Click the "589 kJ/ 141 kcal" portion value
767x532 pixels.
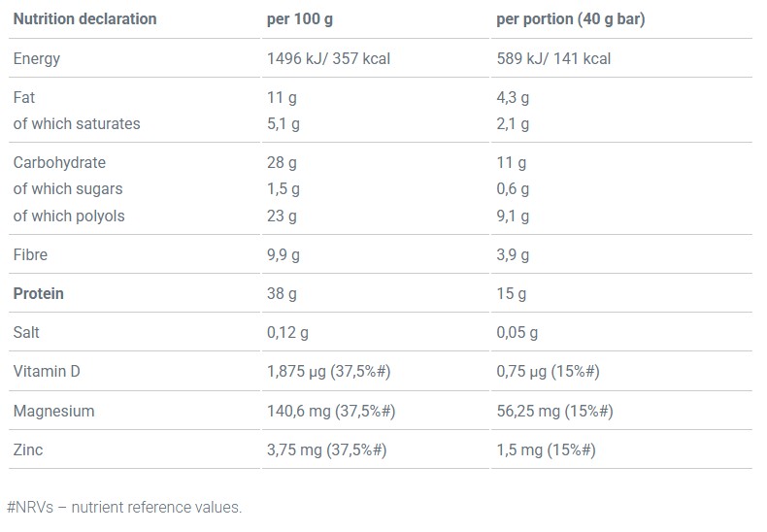click(x=553, y=58)
